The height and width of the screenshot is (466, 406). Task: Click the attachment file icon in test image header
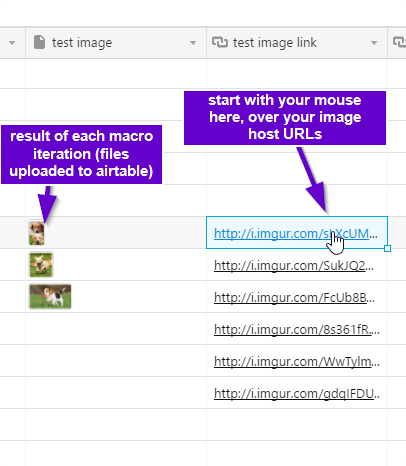pos(39,42)
